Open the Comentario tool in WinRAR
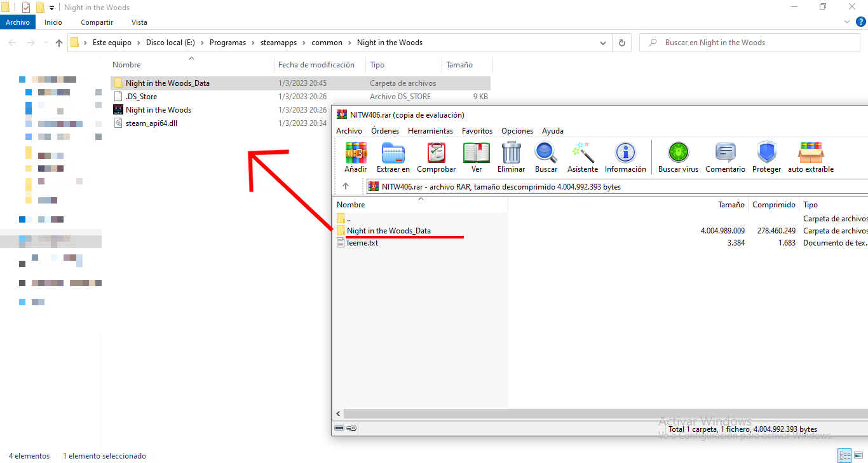Image resolution: width=868 pixels, height=463 pixels. [726, 157]
